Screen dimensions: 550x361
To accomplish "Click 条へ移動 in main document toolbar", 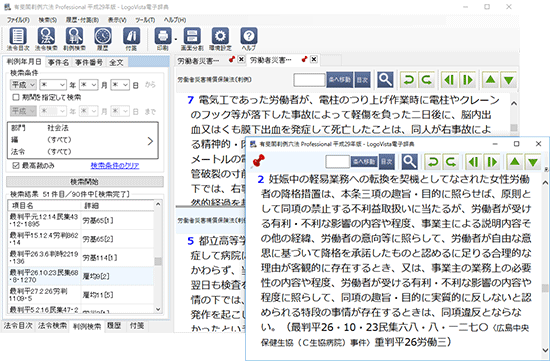I will pyautogui.click(x=339, y=80).
